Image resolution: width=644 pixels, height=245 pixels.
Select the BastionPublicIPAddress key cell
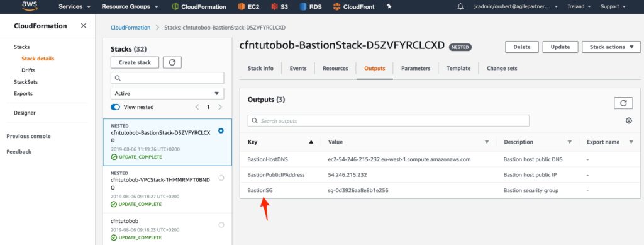tap(276, 174)
